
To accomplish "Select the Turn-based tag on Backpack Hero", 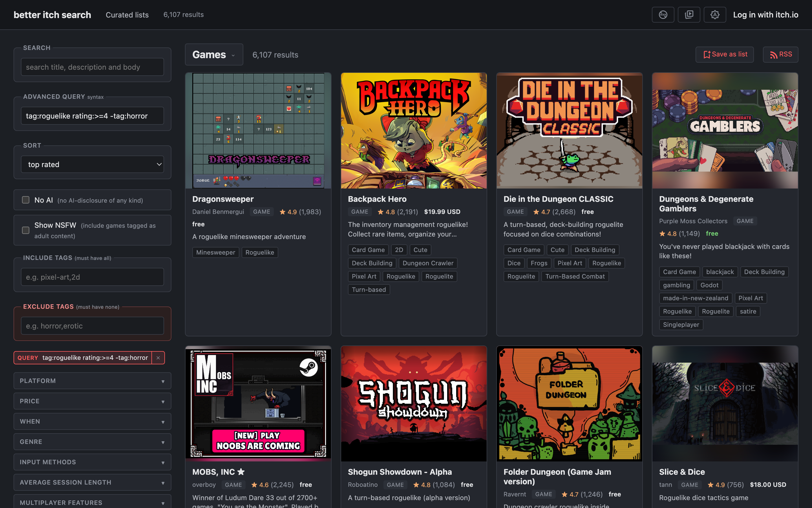I will pyautogui.click(x=369, y=290).
